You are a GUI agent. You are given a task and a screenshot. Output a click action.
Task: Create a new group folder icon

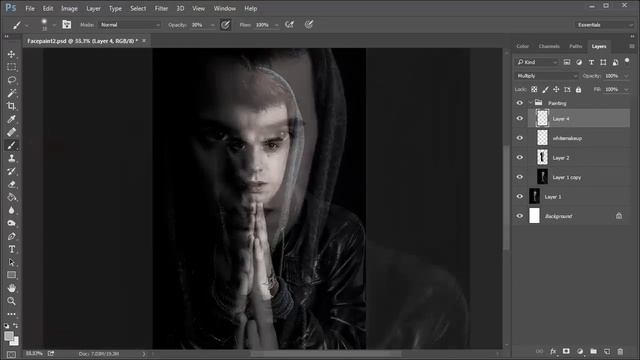pyautogui.click(x=593, y=351)
